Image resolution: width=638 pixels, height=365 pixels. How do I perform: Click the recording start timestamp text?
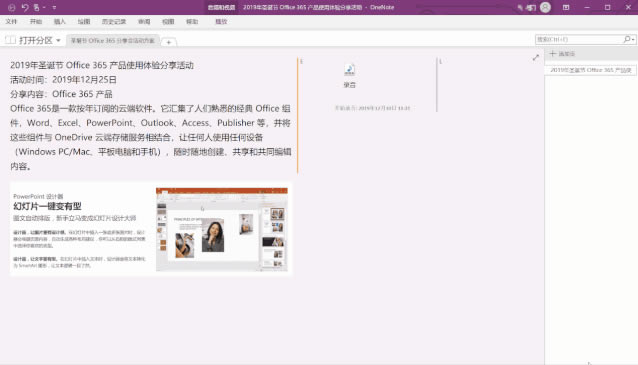tap(372, 108)
